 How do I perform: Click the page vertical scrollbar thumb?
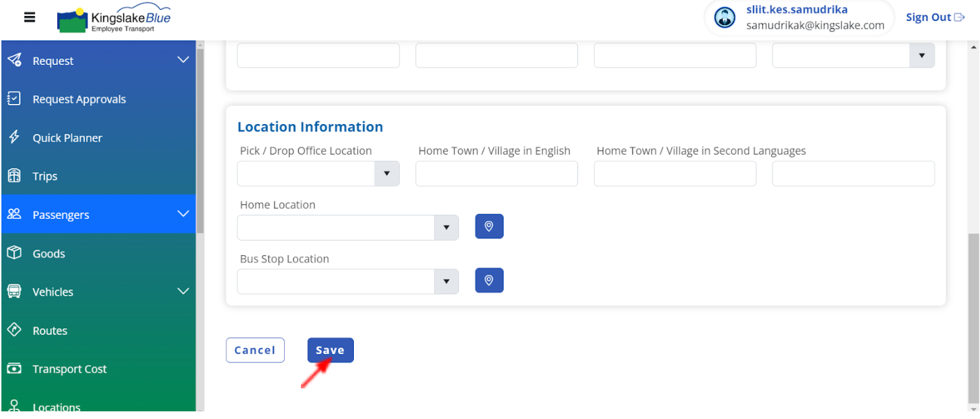point(974,317)
